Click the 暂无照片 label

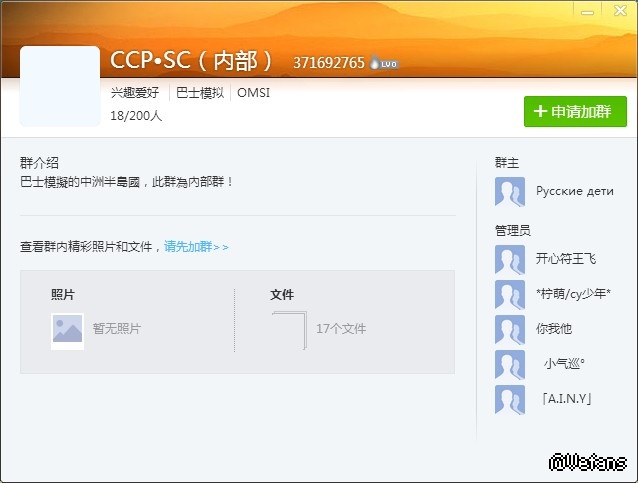(117, 328)
